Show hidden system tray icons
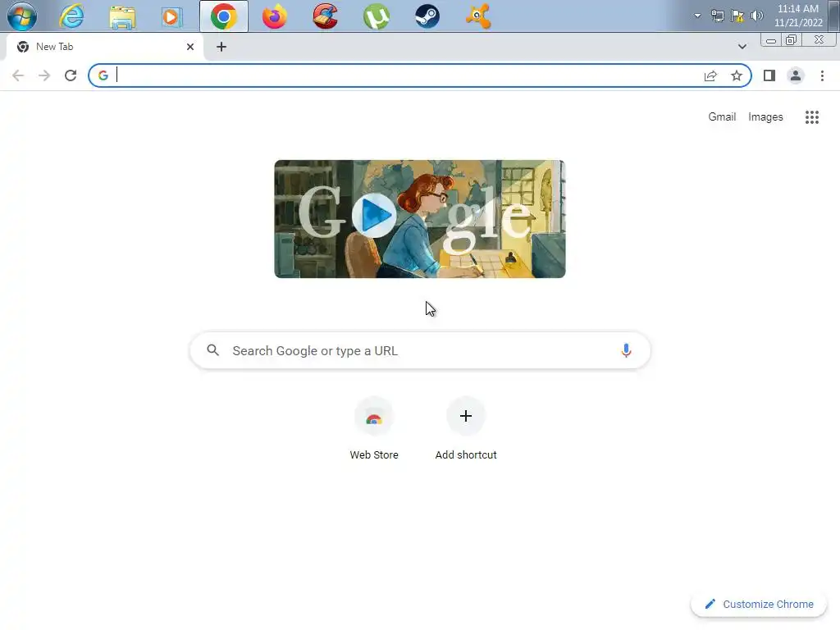Image resolution: width=840 pixels, height=630 pixels. point(697,16)
